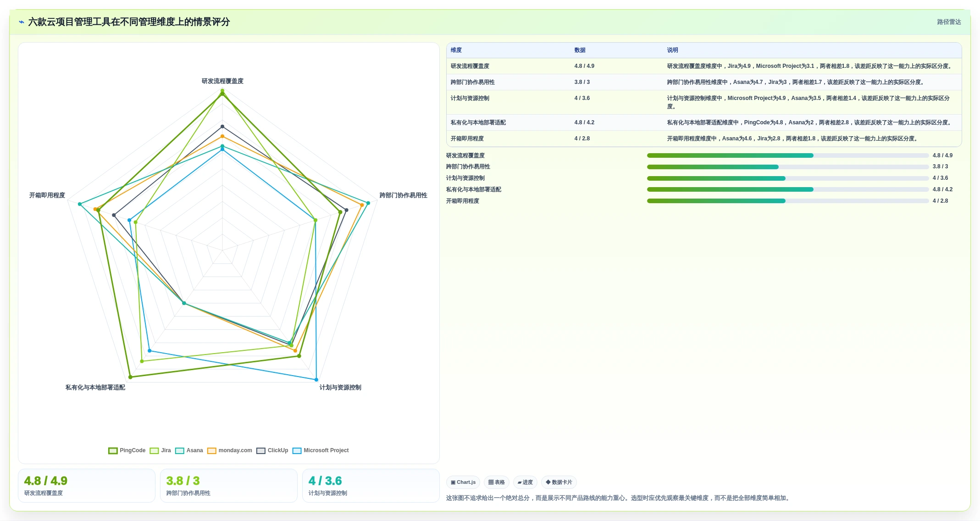Click the 开箱即用程度 progress bar
Image resolution: width=980 pixels, height=521 pixels.
point(788,201)
